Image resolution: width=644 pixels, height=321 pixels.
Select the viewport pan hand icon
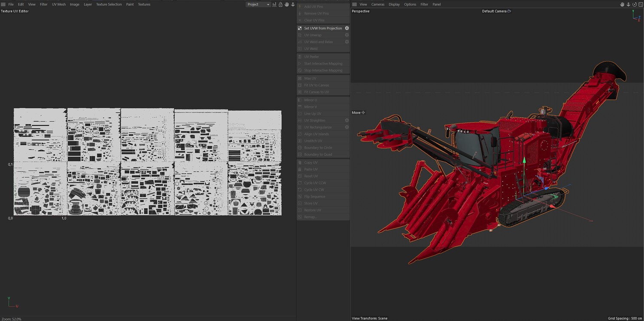pyautogui.click(x=622, y=4)
